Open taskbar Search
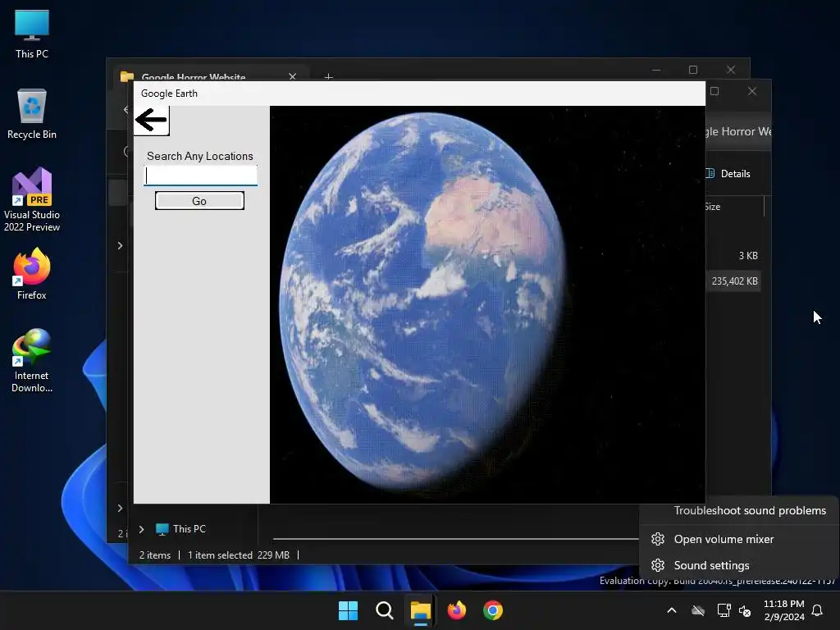Screen dimensions: 840x630 [x=384, y=610]
